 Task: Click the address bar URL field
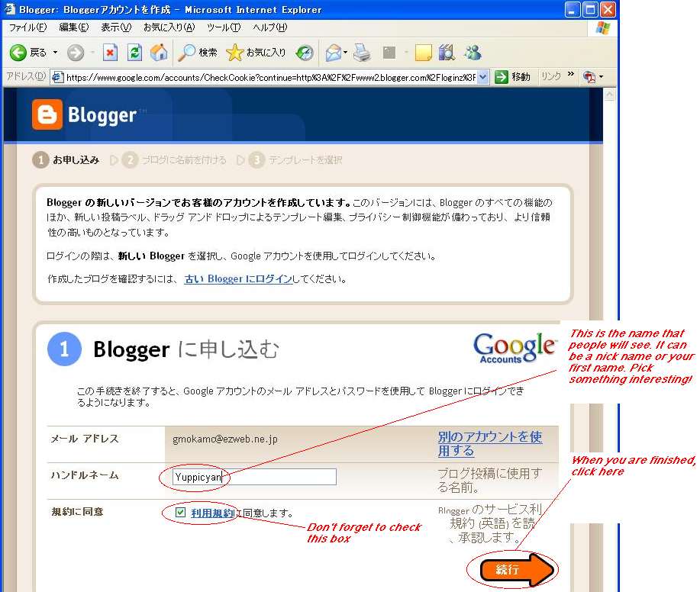point(270,77)
